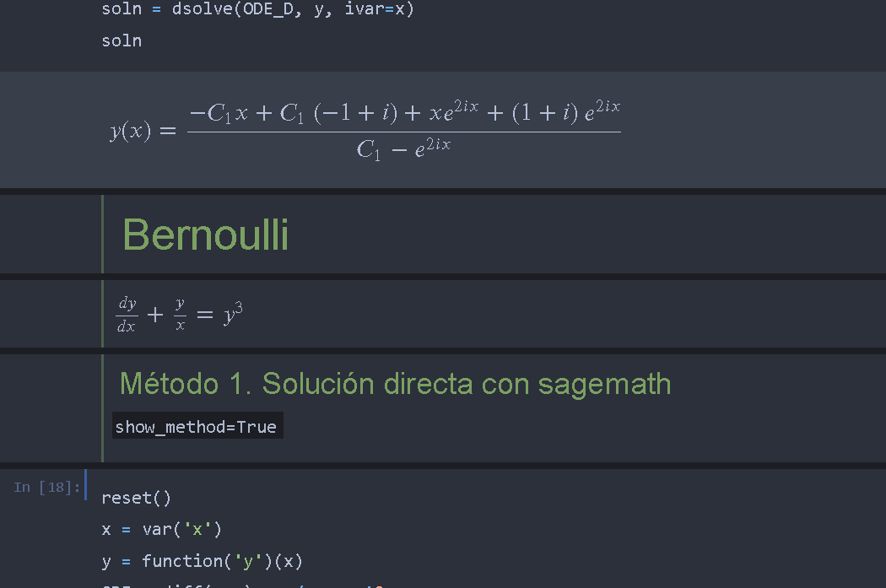The height and width of the screenshot is (588, 886).
Task: Click the y(x) output equation left side
Action: tap(131, 131)
